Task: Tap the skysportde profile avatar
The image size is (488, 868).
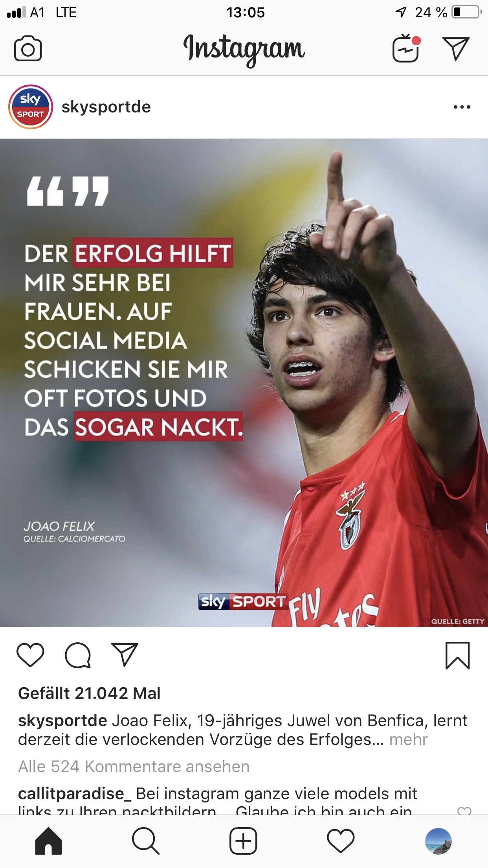Action: [31, 107]
